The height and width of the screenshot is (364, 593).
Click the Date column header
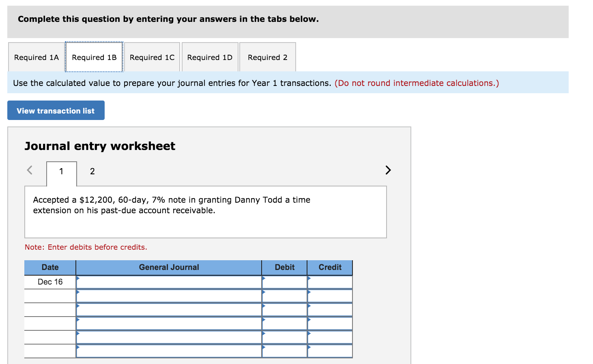[x=50, y=267]
